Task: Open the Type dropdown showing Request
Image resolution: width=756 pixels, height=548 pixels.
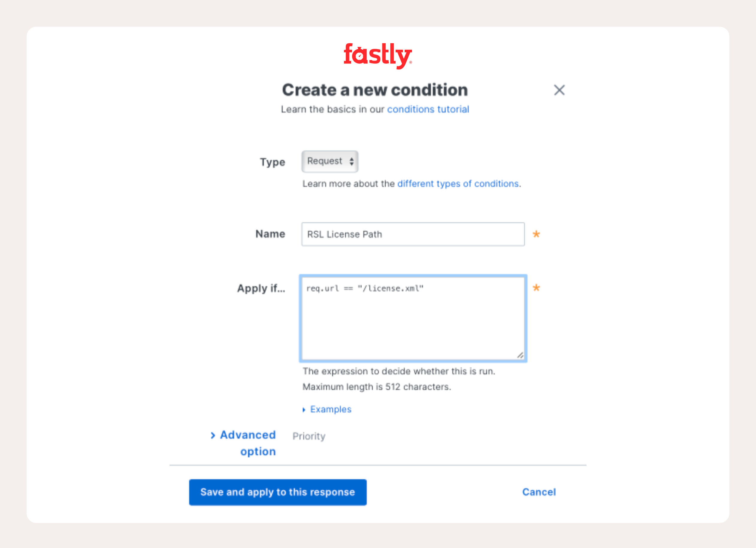Action: click(x=329, y=161)
